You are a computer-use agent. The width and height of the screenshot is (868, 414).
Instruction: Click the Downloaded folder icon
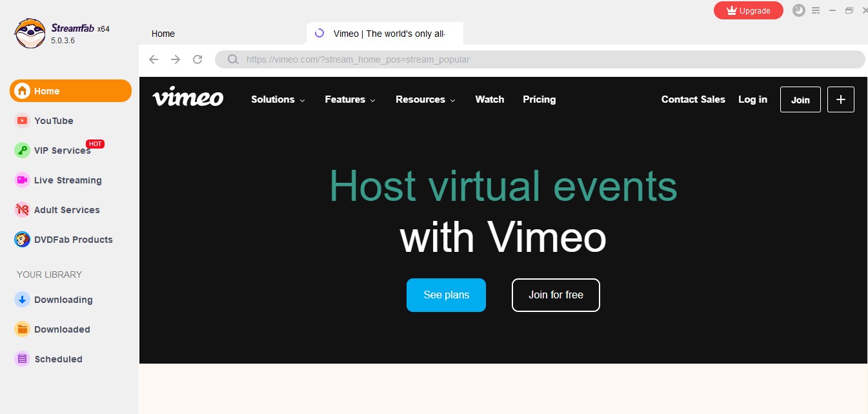23,329
